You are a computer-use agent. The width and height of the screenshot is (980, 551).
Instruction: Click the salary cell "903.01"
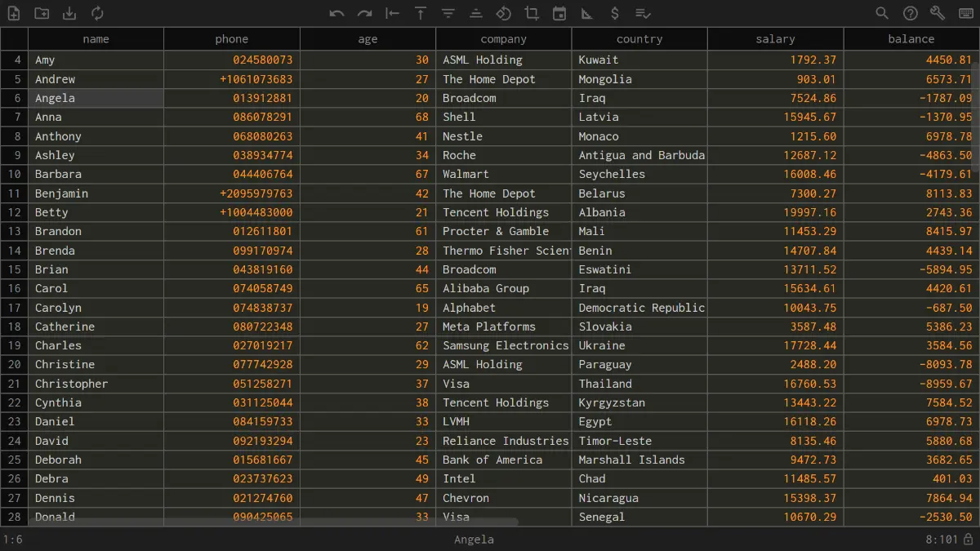pos(776,79)
